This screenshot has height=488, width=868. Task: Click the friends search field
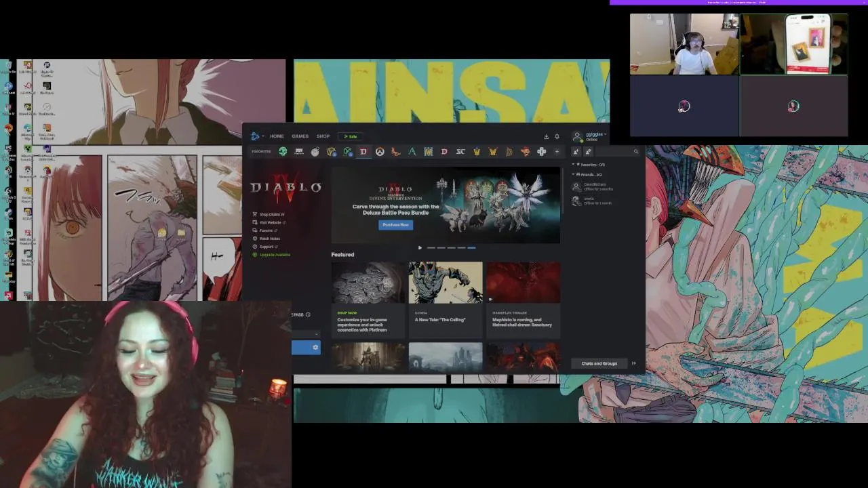click(x=618, y=152)
